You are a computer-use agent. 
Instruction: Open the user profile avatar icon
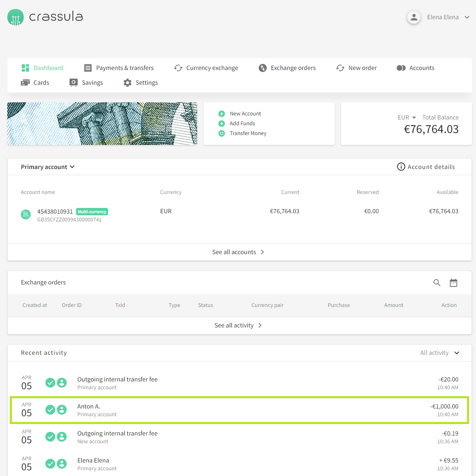tap(414, 17)
